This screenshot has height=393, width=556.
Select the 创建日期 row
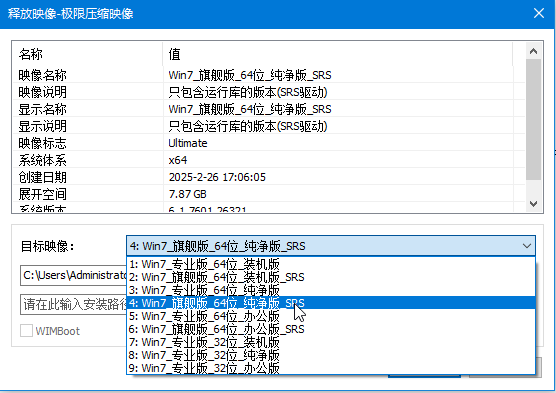(x=269, y=177)
